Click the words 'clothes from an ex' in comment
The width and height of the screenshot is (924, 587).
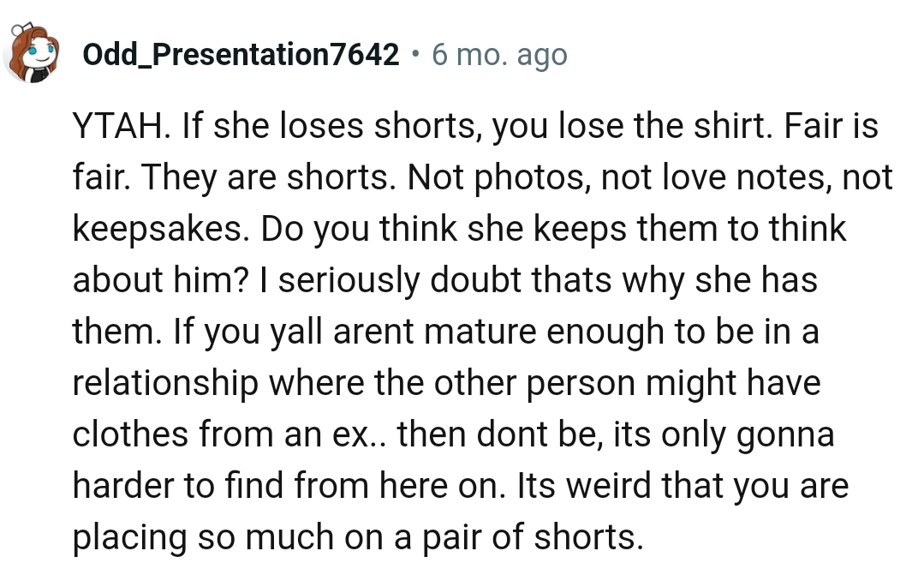[222, 434]
